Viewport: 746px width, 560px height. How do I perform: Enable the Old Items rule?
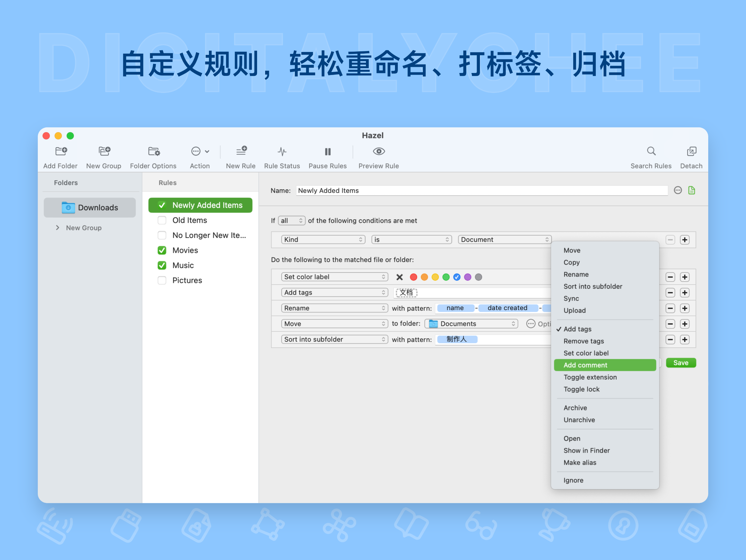click(162, 220)
